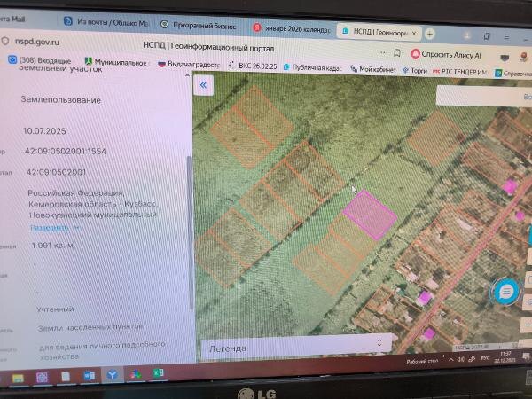
Task: Open (308) Входящие bookmark
Action: (x=40, y=60)
